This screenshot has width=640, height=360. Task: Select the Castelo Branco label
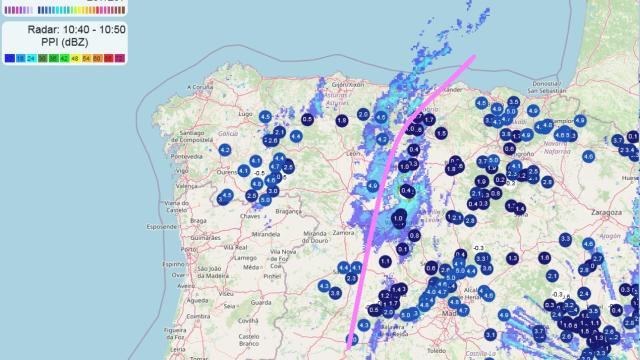(x=249, y=340)
